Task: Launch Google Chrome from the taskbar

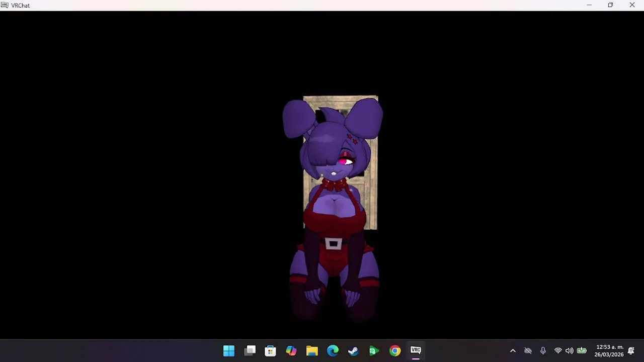Action: point(395,350)
